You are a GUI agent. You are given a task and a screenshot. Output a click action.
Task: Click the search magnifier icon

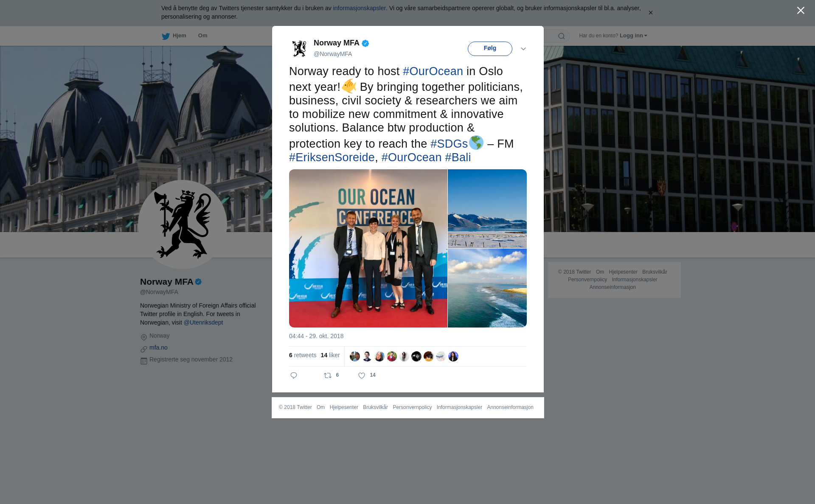click(562, 36)
